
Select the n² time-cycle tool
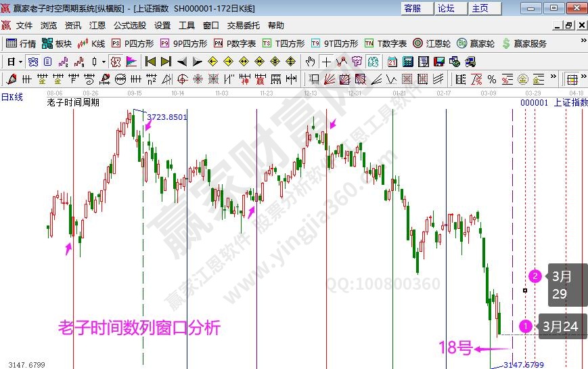pos(151,79)
